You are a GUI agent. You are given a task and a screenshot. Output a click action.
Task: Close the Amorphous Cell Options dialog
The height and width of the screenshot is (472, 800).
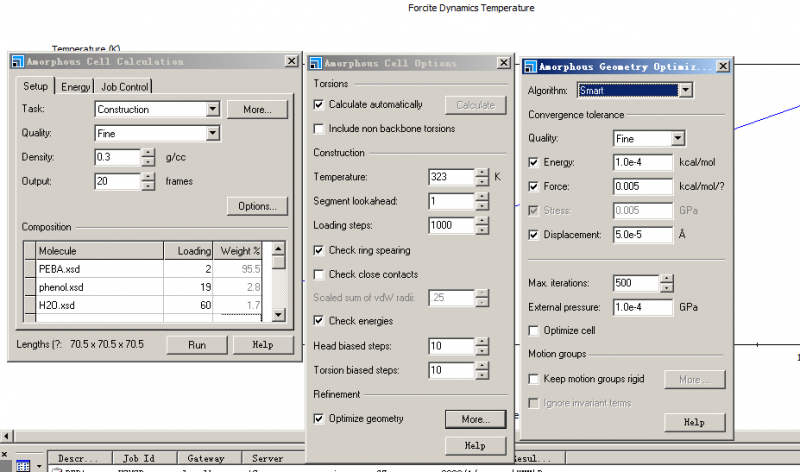tap(500, 62)
